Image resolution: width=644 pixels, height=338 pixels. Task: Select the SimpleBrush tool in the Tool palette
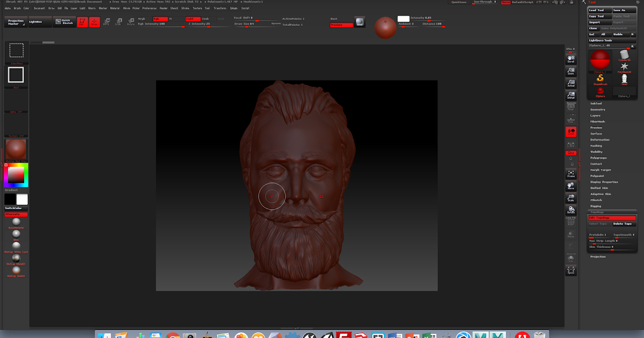[x=600, y=79]
